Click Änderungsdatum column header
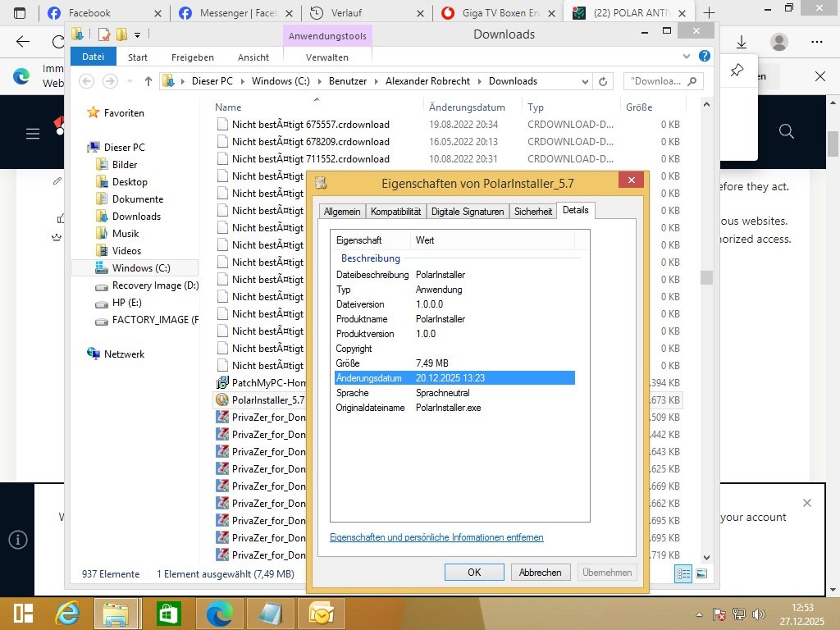Screen dimensions: 840x630 click(467, 107)
